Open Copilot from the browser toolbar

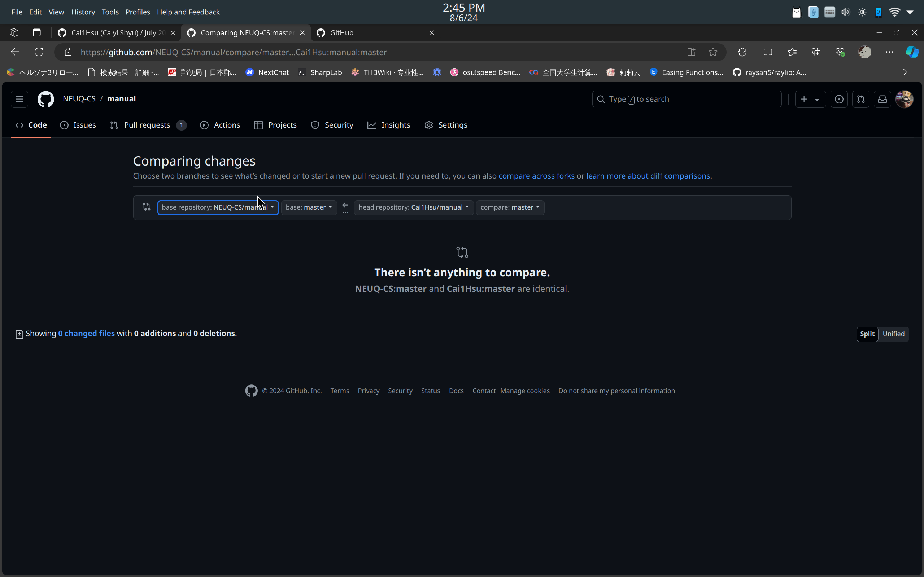(912, 52)
